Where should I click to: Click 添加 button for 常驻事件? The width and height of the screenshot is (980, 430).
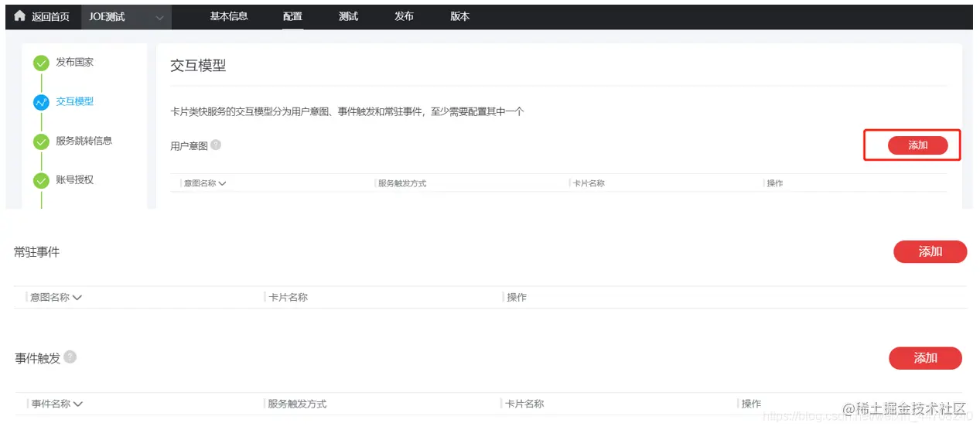(930, 251)
